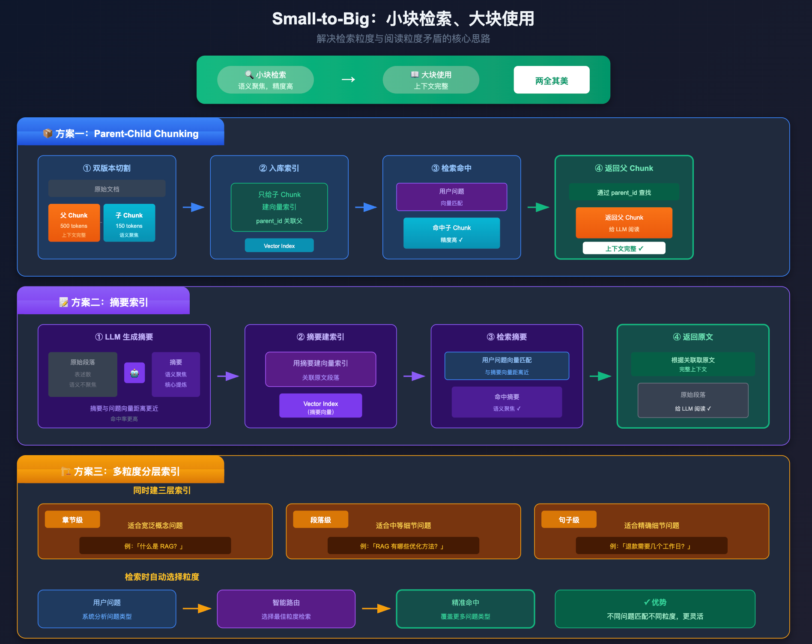Click the package icon in 方案一 header

coord(48,133)
